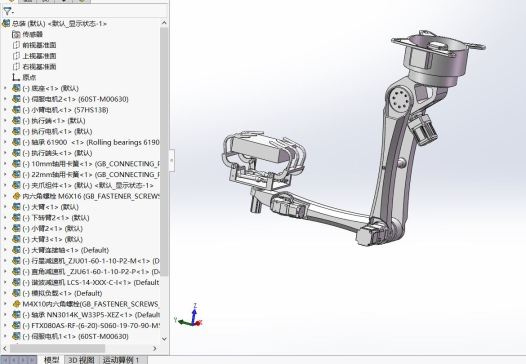Click the 伺服电机1<1> component icon
Screen dimensions: 526x364
pyautogui.click(x=16, y=336)
